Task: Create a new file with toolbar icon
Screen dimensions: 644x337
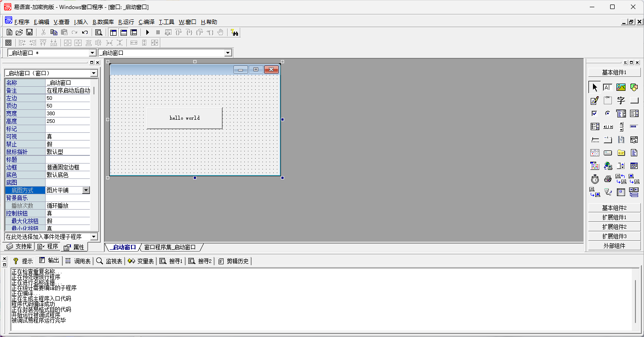Action: 9,32
